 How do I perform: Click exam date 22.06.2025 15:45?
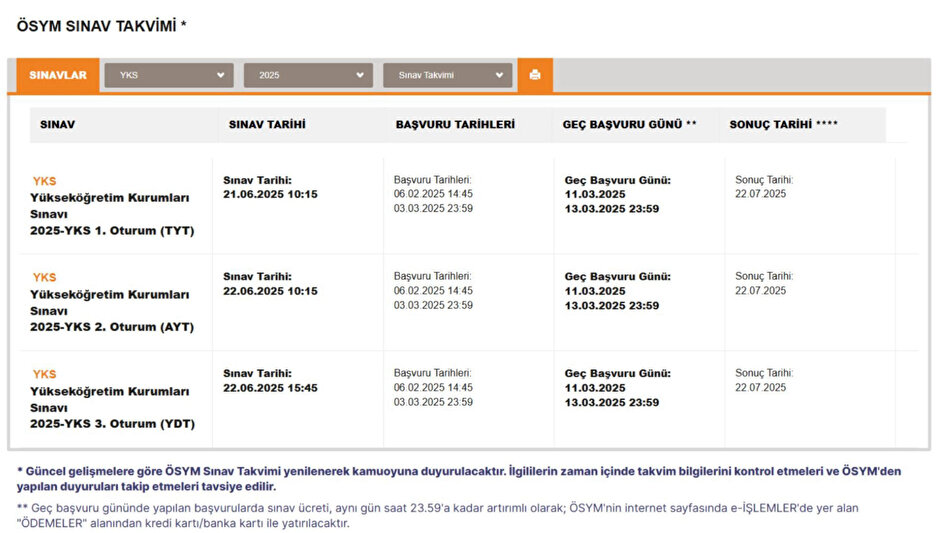[270, 388]
